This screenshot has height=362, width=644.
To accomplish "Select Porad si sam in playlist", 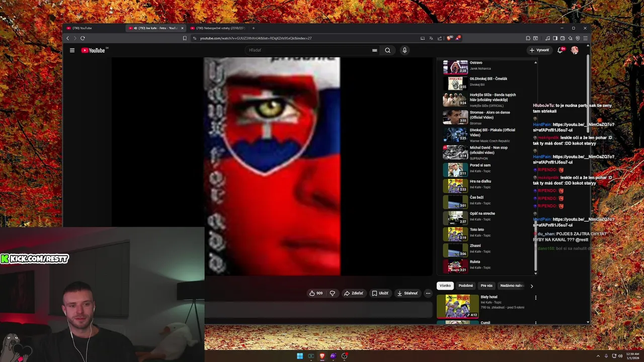I will [x=487, y=169].
